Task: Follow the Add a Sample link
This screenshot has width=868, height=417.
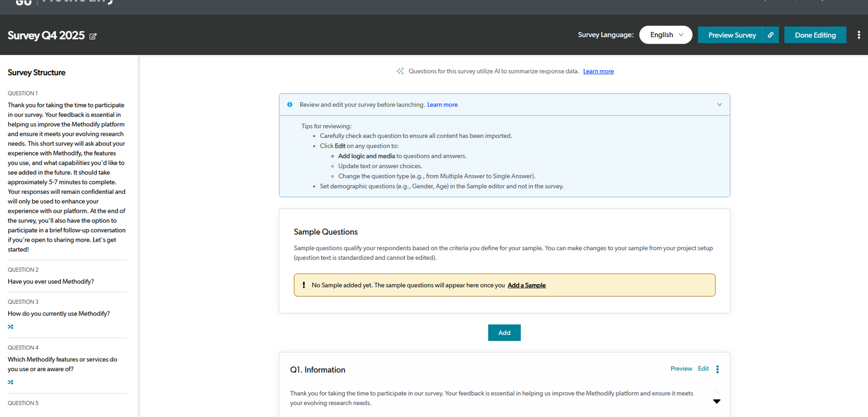Action: pos(526,285)
